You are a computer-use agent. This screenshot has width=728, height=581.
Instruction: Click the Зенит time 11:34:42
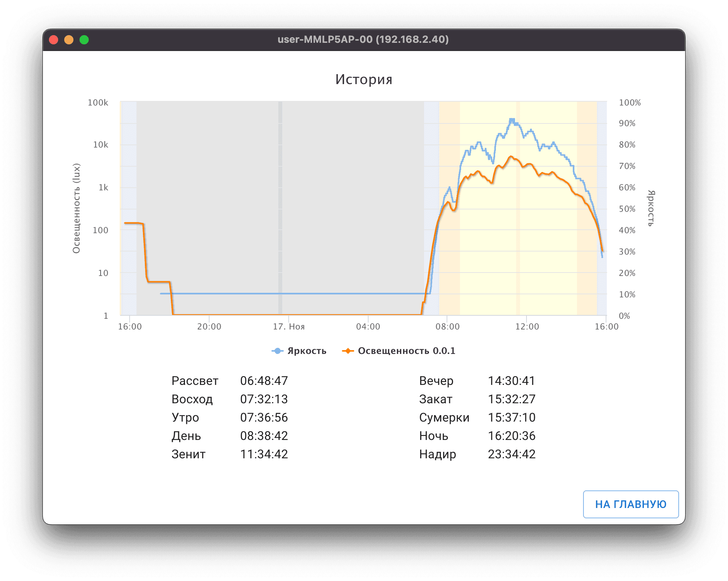click(264, 454)
